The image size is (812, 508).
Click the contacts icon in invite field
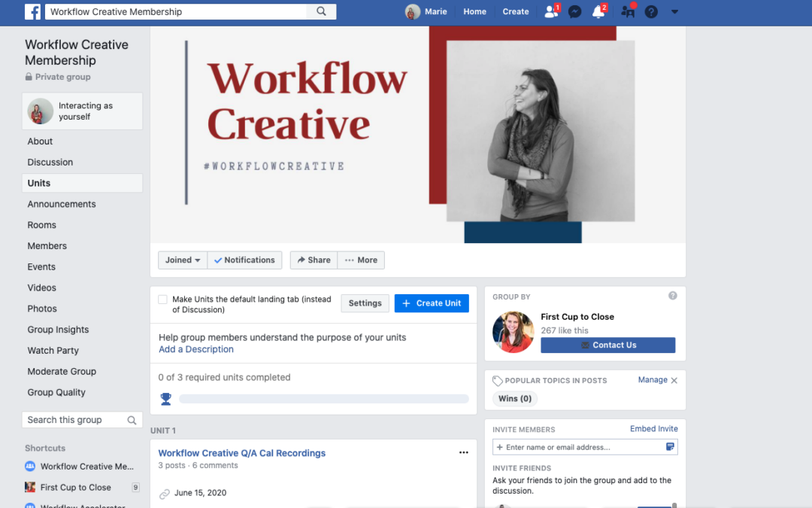[x=670, y=447]
